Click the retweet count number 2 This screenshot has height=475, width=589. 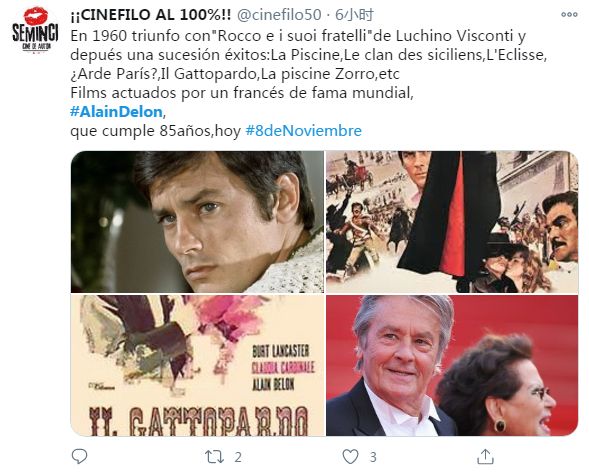click(238, 457)
